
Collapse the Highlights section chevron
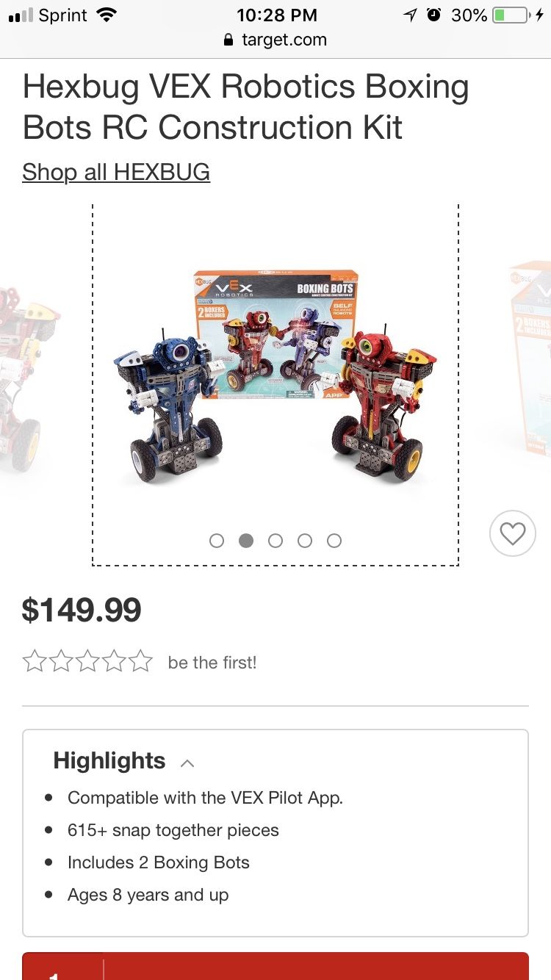pos(187,763)
